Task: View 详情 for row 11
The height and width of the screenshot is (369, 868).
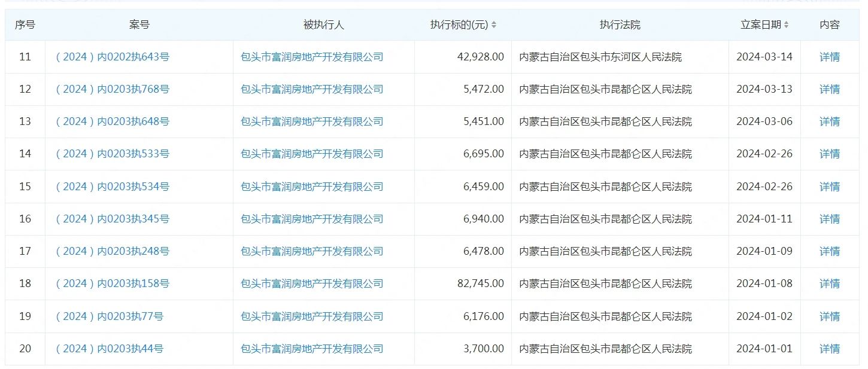Action: pyautogui.click(x=830, y=57)
